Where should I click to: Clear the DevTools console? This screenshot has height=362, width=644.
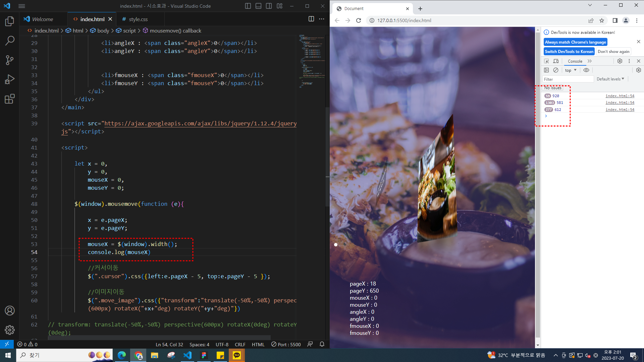(556, 70)
